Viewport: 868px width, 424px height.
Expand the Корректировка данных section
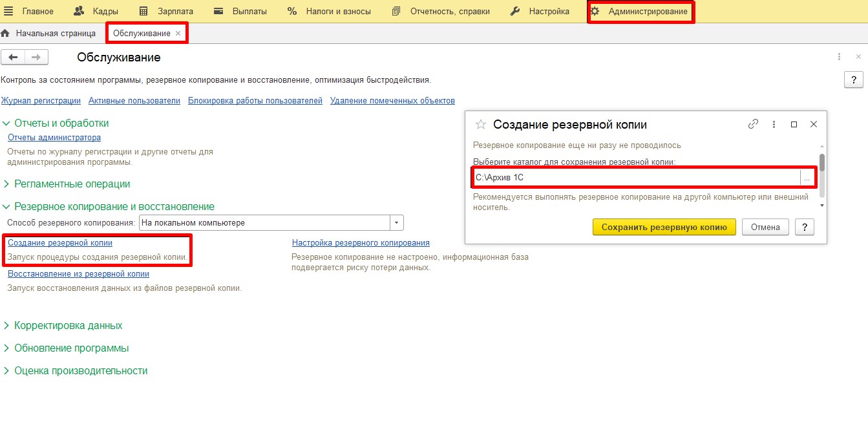(x=7, y=325)
